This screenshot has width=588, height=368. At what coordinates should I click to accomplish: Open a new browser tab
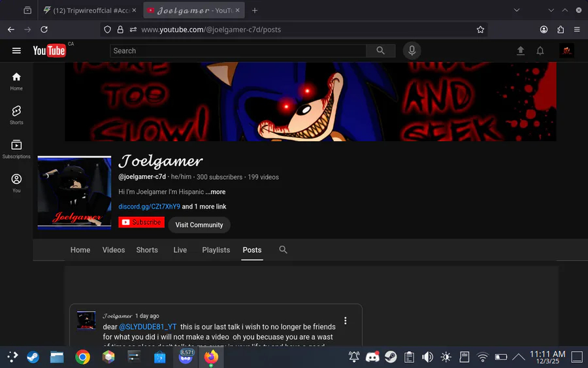[255, 10]
